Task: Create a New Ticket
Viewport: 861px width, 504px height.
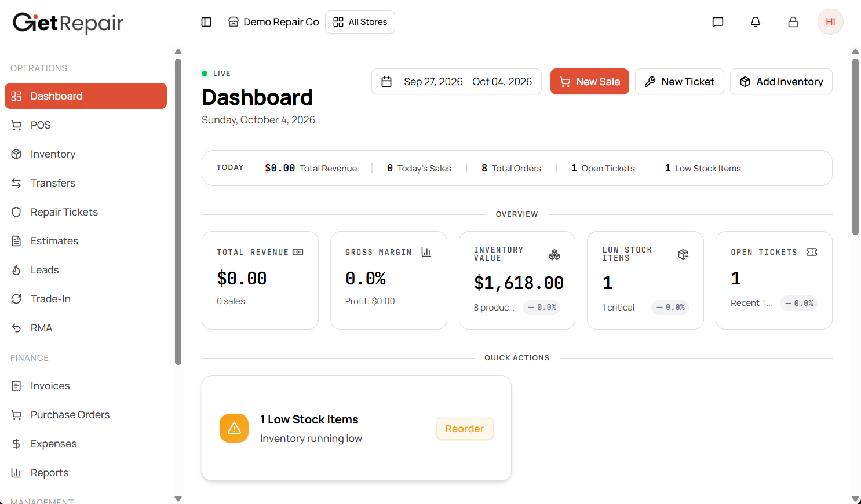Action: click(x=680, y=82)
